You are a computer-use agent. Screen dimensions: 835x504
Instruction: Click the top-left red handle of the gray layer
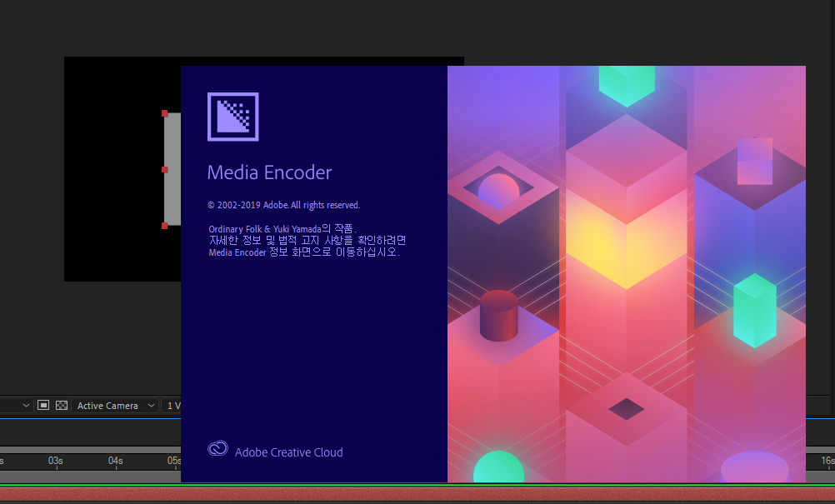pyautogui.click(x=164, y=113)
